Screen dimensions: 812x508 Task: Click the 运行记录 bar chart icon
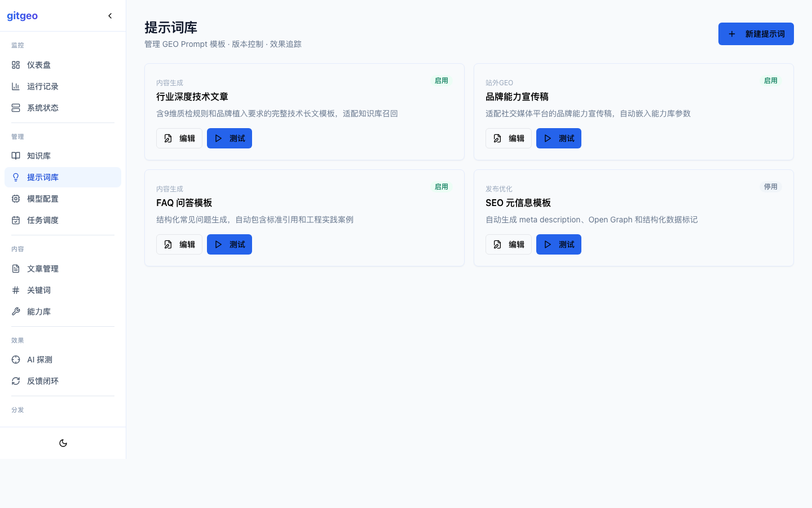pyautogui.click(x=16, y=86)
